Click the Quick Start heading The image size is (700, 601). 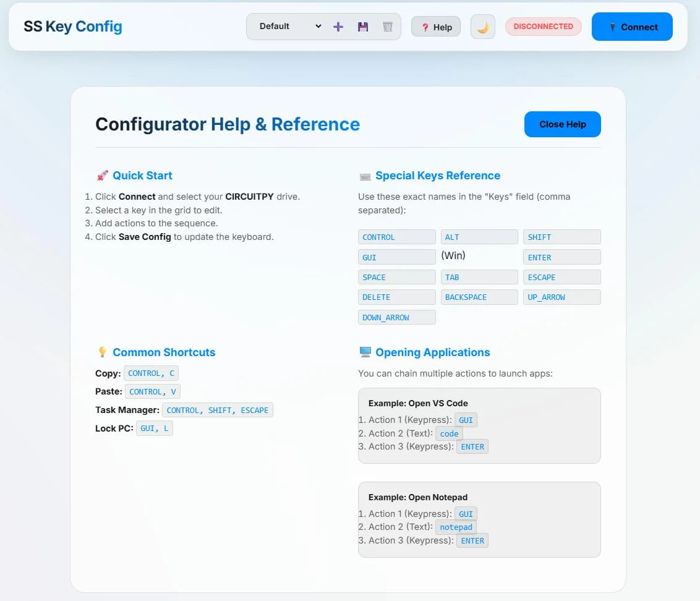click(142, 176)
